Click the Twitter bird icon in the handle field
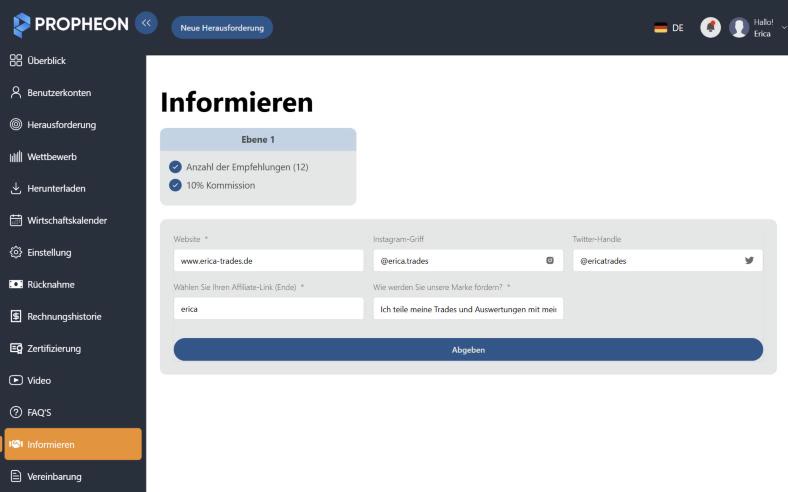 749,260
